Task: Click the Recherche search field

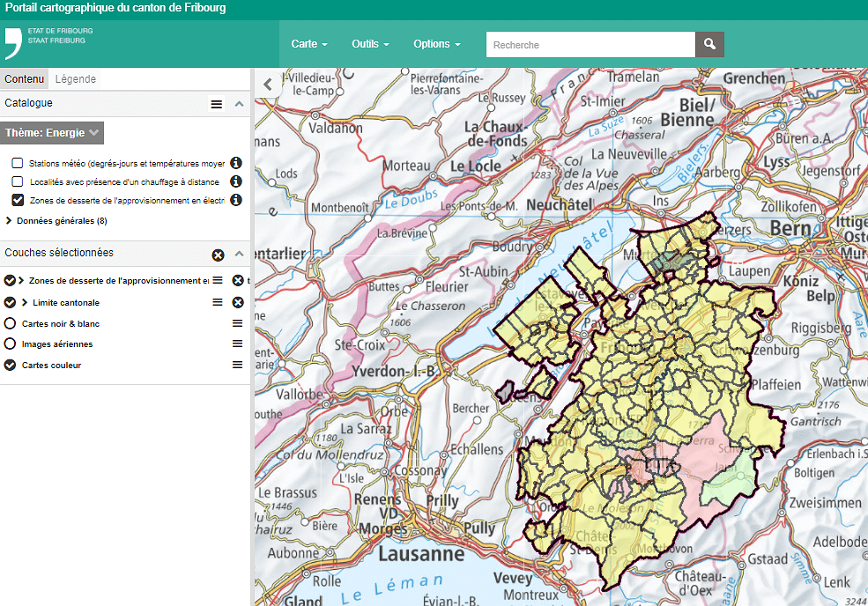Action: 590,44
